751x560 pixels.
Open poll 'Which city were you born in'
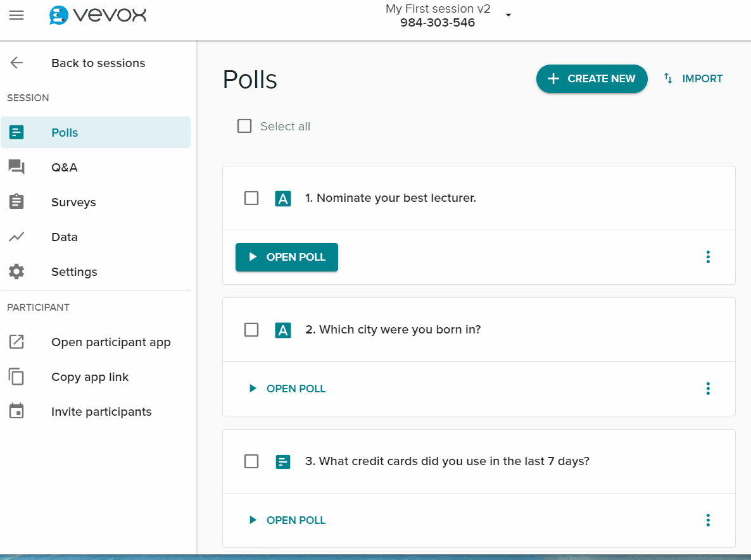point(286,389)
